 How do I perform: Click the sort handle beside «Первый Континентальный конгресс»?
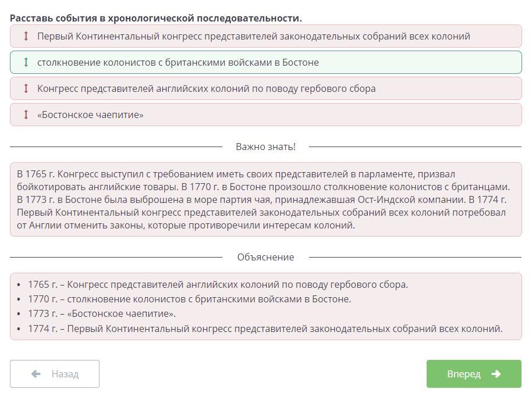tap(26, 36)
